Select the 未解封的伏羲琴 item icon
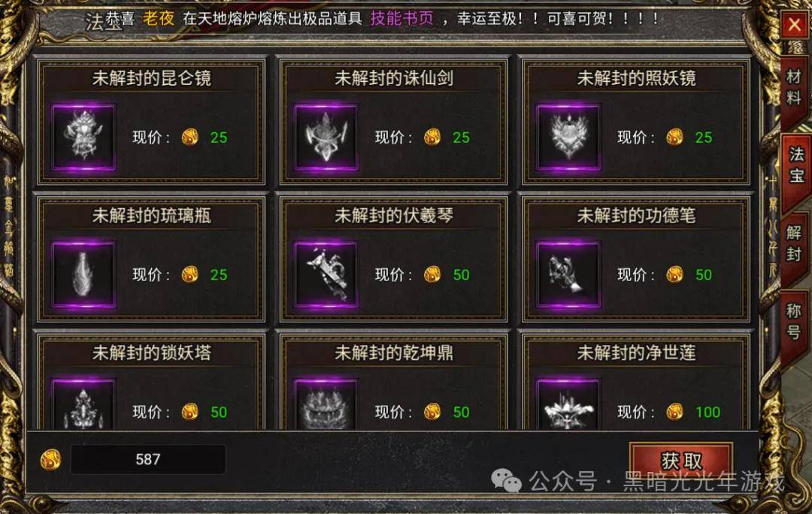 (326, 274)
